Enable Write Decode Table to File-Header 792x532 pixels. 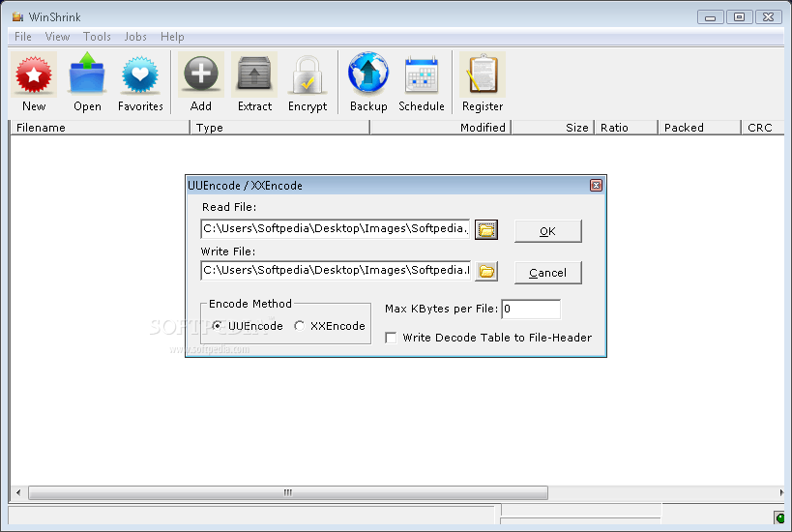(x=391, y=338)
